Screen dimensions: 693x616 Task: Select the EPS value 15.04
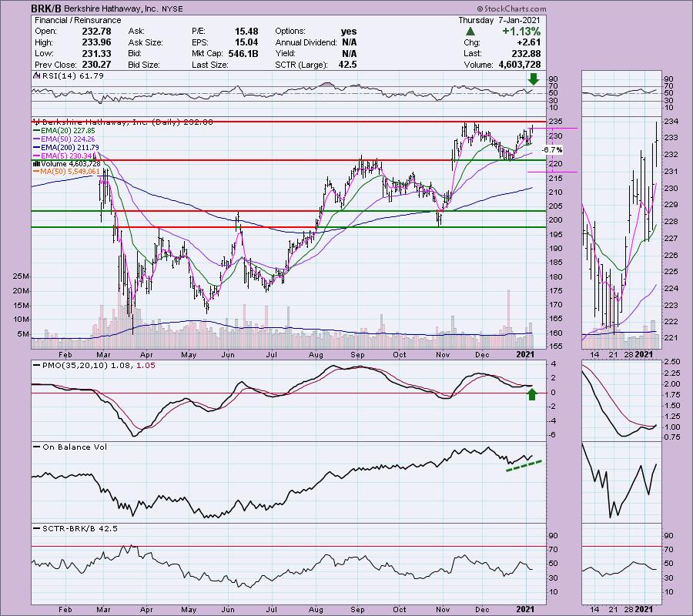[246, 42]
